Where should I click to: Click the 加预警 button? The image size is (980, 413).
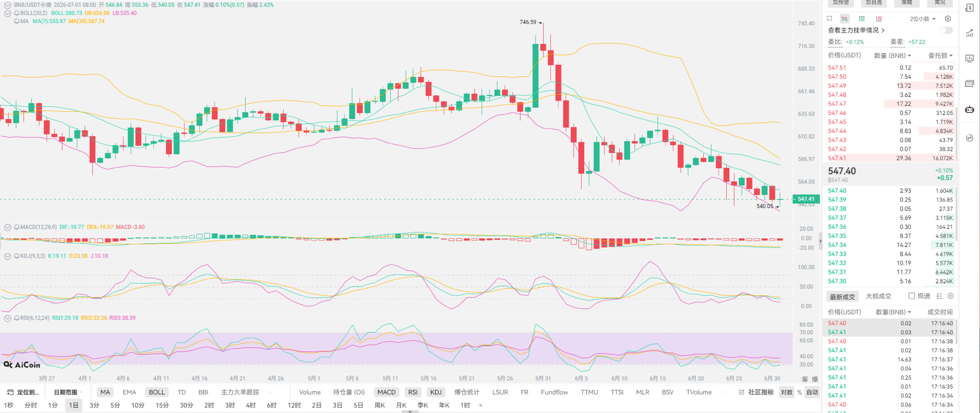[841, 2]
